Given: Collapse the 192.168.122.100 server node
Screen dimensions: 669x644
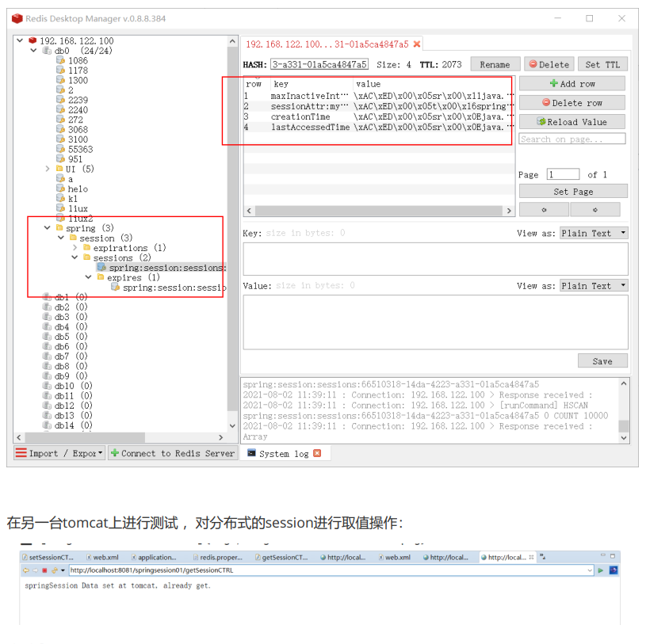Looking at the screenshot, I should click(x=20, y=40).
